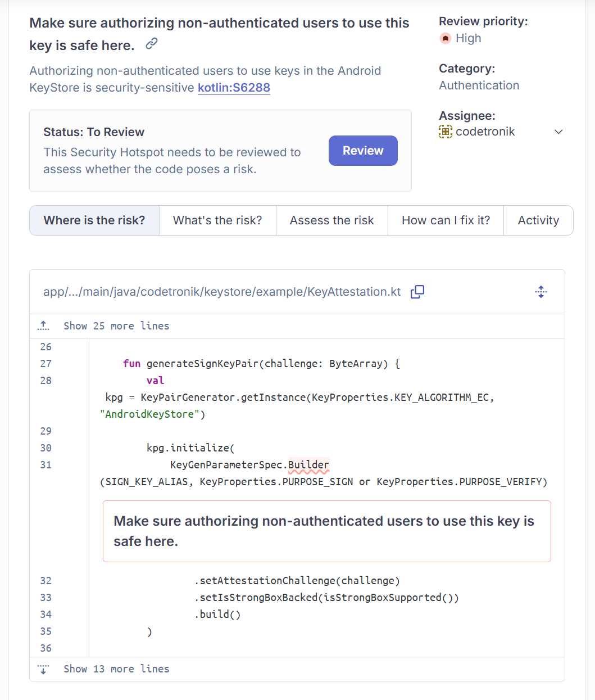Open the kotlin:S6288 rule link
The image size is (595, 700).
(x=234, y=88)
